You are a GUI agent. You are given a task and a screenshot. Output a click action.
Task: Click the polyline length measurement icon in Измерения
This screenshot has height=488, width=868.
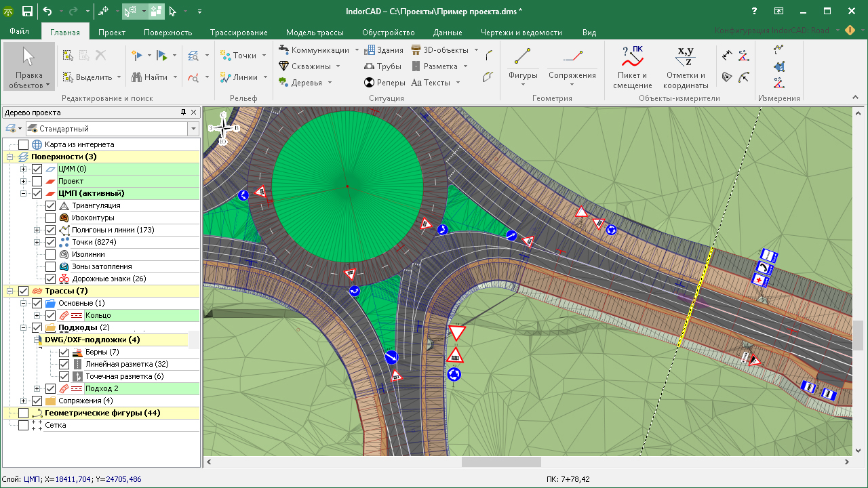click(x=779, y=49)
